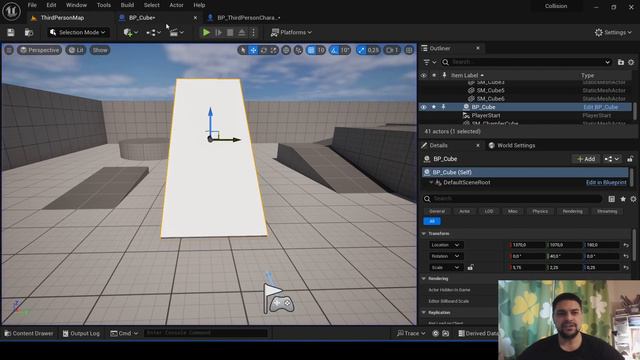Show only favorites star icon in Details
Screen dimensions: 640x360
(x=623, y=199)
